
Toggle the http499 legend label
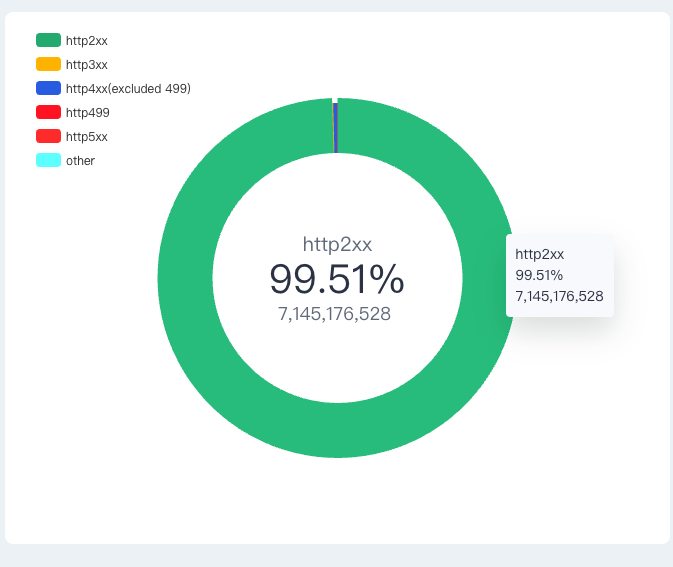tap(88, 113)
